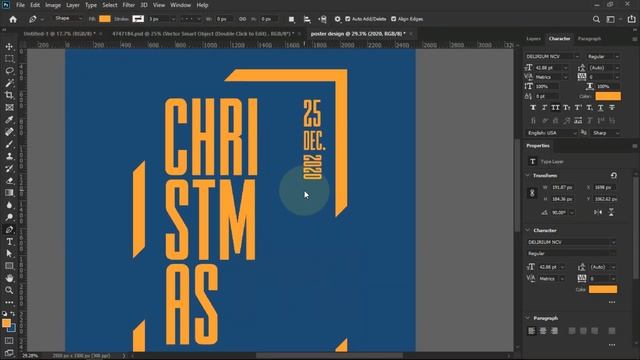This screenshot has width=640, height=360.
Task: Select the Clone Stamp tool
Action: click(9, 156)
